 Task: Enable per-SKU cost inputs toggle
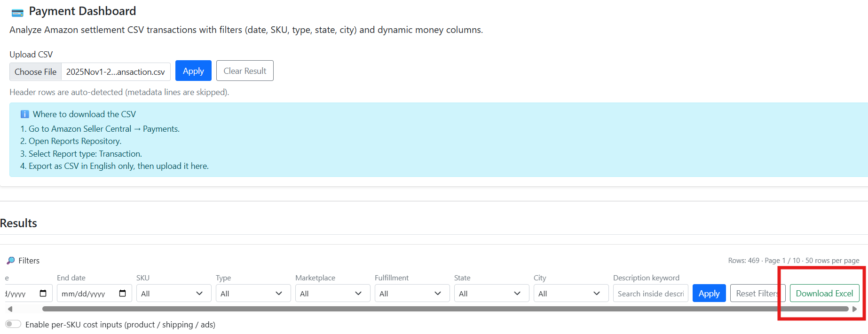(13, 324)
